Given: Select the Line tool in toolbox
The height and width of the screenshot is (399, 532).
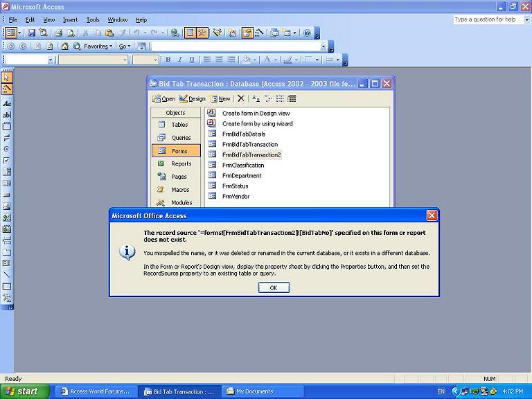Looking at the screenshot, I should coord(7,275).
